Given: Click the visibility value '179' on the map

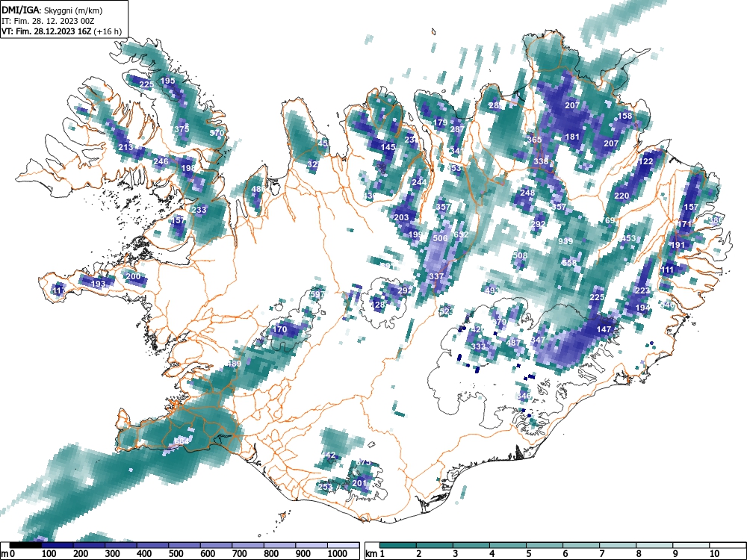Looking at the screenshot, I should 440,123.
